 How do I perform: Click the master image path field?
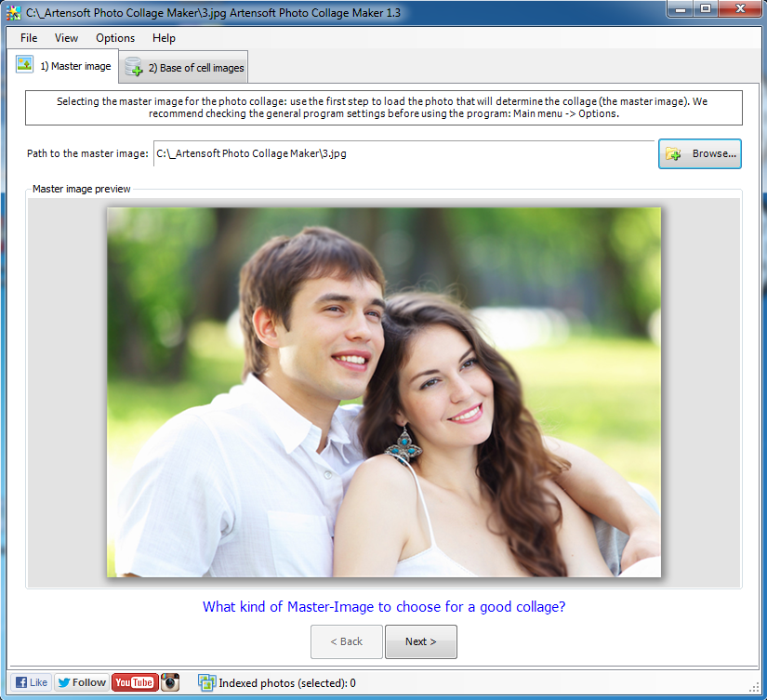(403, 153)
